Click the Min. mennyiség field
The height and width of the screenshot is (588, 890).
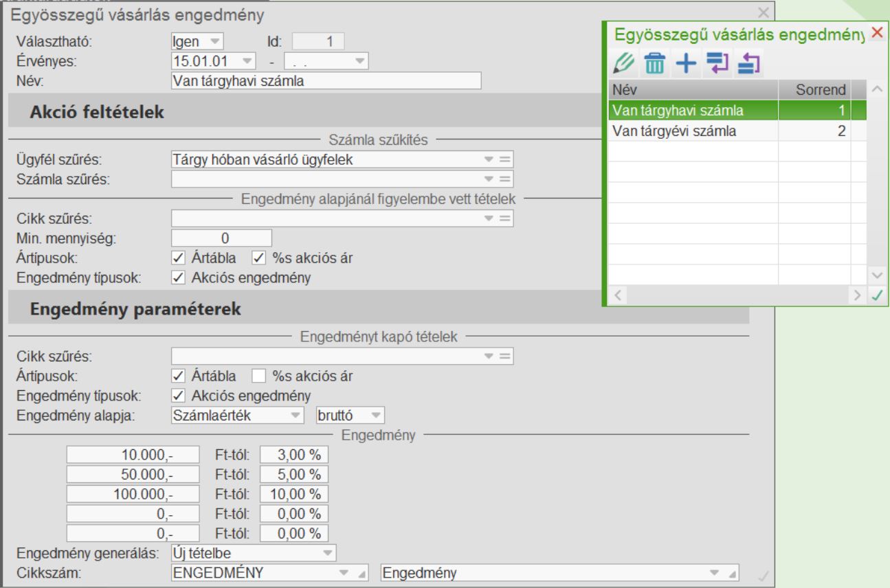(x=221, y=238)
